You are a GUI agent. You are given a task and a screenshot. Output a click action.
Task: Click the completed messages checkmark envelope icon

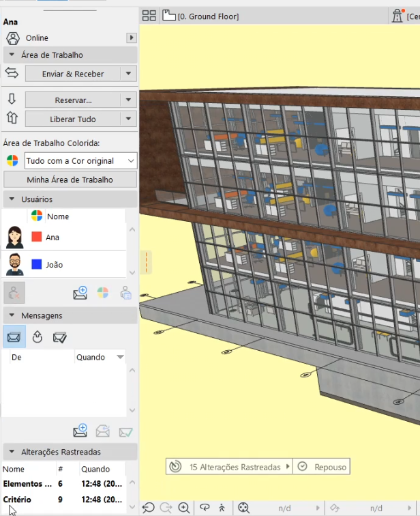60,336
